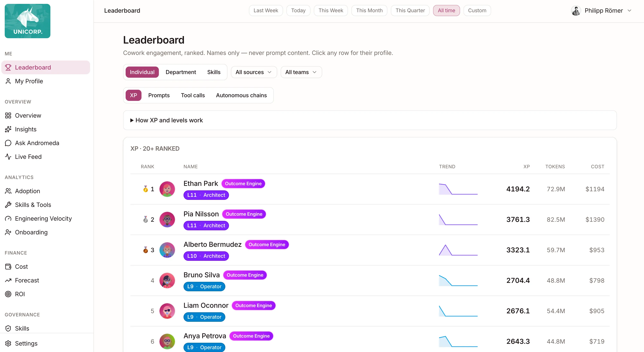Open the All teams dropdown

point(301,72)
